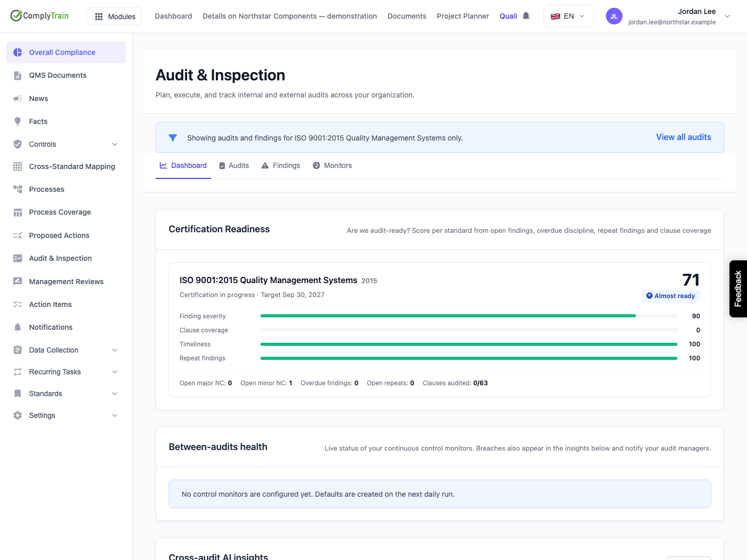The height and width of the screenshot is (560, 747).
Task: Open the EN language dropdown
Action: pos(568,16)
